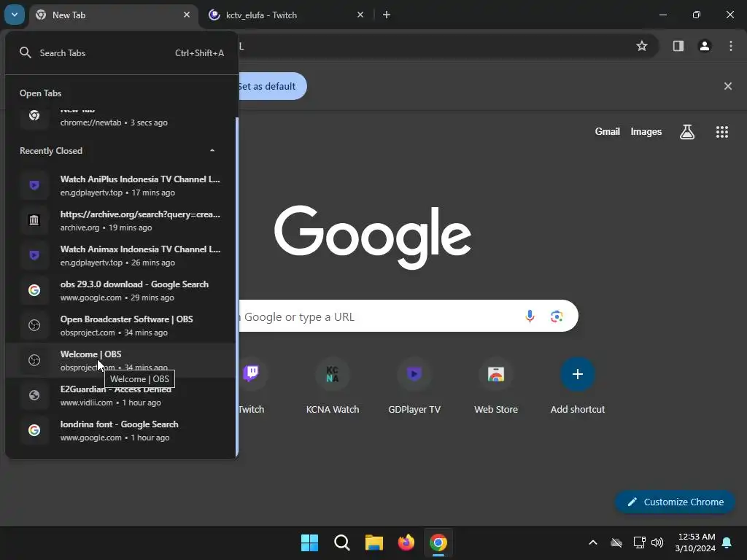Click the Search Tabs input field
The height and width of the screenshot is (560, 747).
click(122, 52)
